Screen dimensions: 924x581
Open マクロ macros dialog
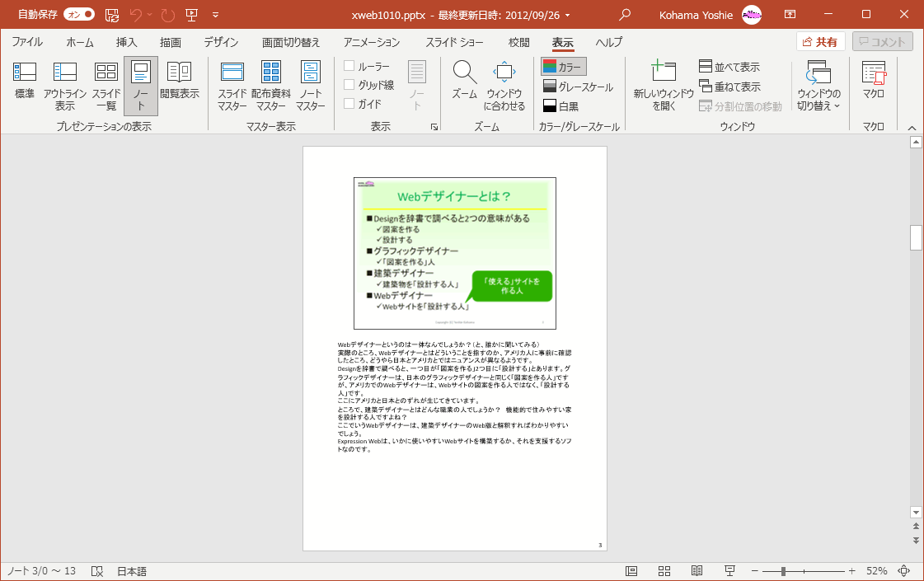click(873, 82)
